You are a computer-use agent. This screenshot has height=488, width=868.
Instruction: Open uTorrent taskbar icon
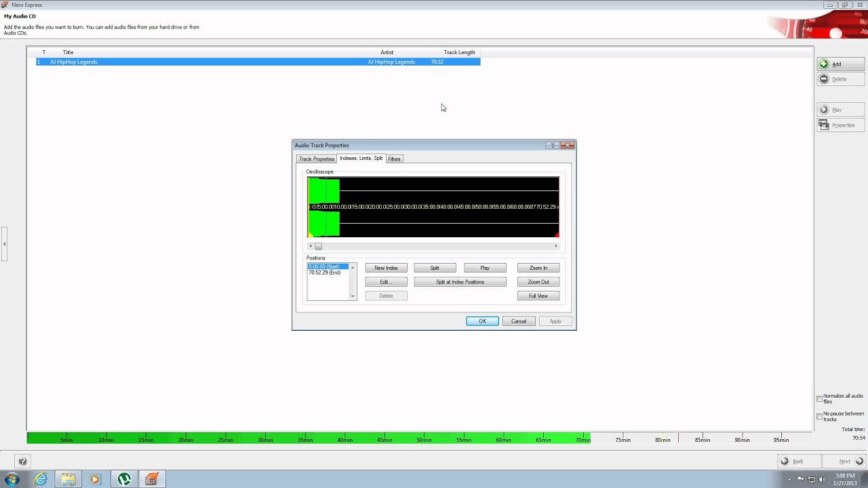pyautogui.click(x=124, y=479)
